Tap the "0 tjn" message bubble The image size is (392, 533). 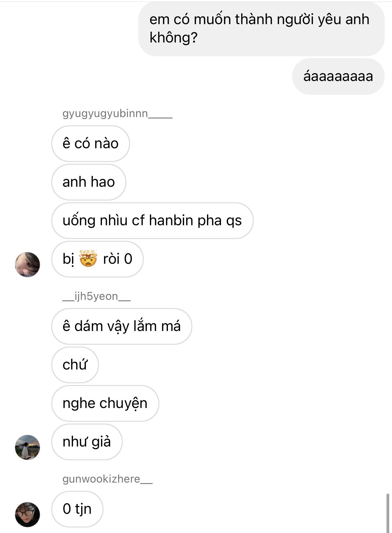[77, 509]
